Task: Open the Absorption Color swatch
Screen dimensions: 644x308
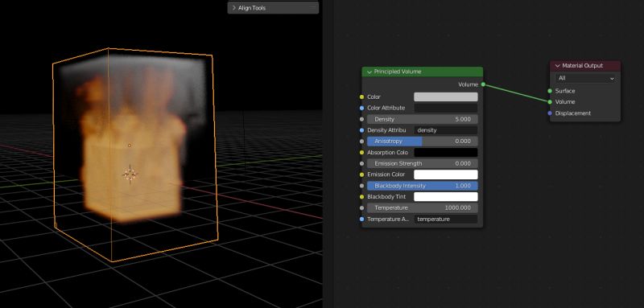Action: (x=446, y=152)
